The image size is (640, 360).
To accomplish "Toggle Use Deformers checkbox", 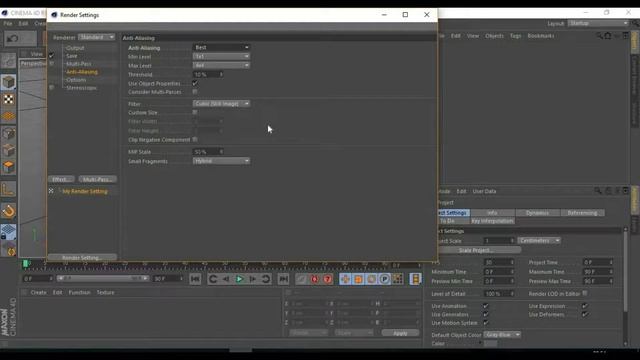I will pos(585,314).
